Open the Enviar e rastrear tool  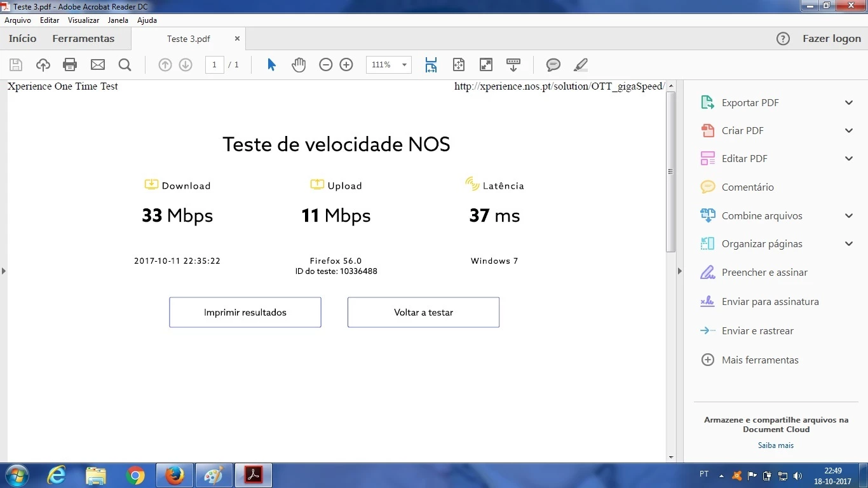click(x=747, y=331)
